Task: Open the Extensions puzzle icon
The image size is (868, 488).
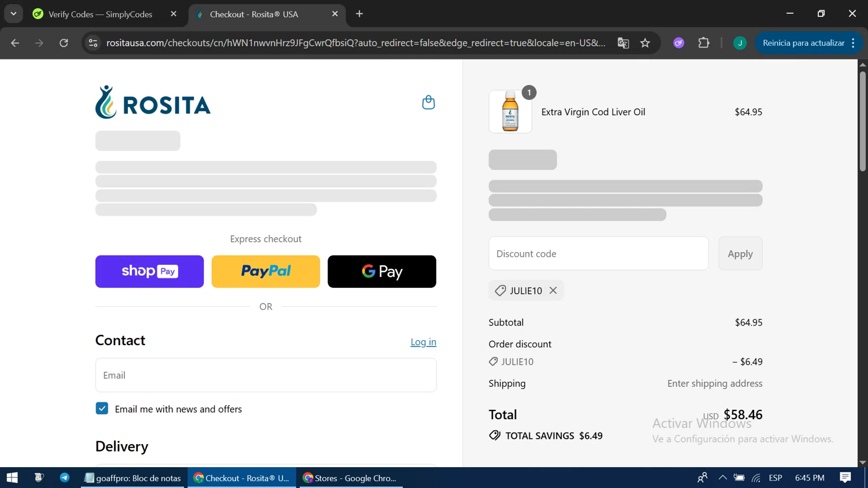Action: (704, 43)
